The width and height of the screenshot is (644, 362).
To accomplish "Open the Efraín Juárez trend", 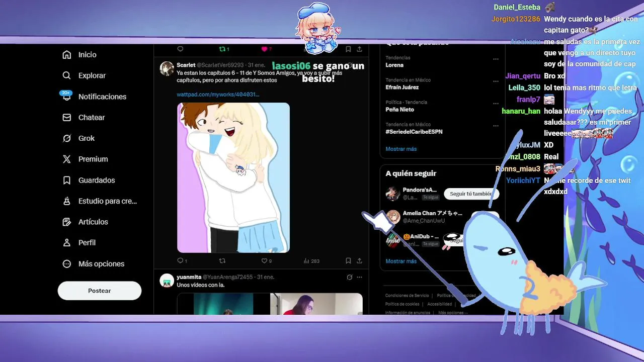I will click(402, 87).
